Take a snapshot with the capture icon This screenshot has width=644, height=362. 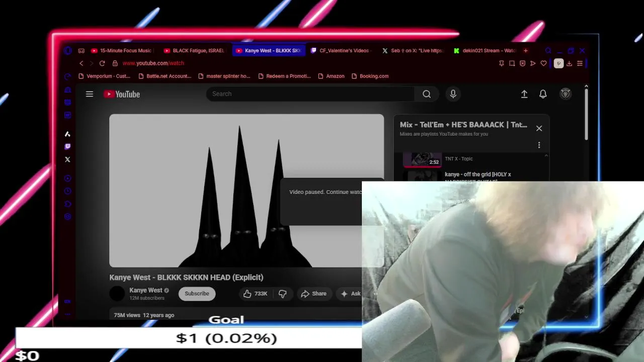pos(512,63)
